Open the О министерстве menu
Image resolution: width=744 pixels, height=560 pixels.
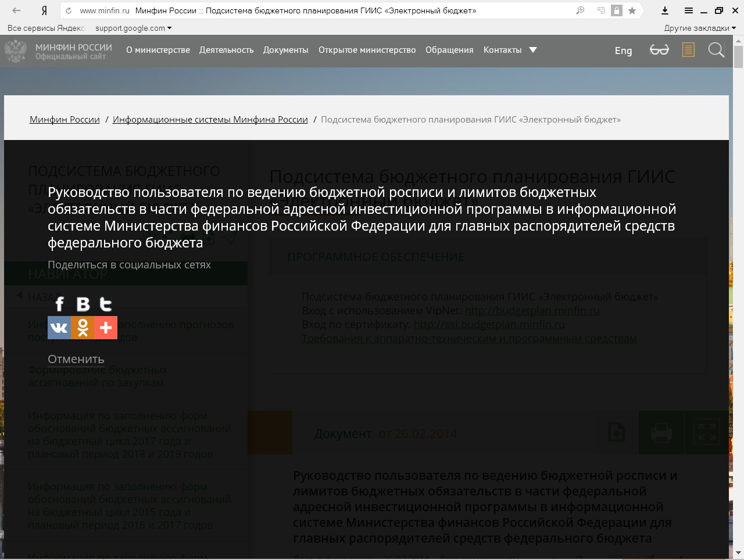point(158,50)
